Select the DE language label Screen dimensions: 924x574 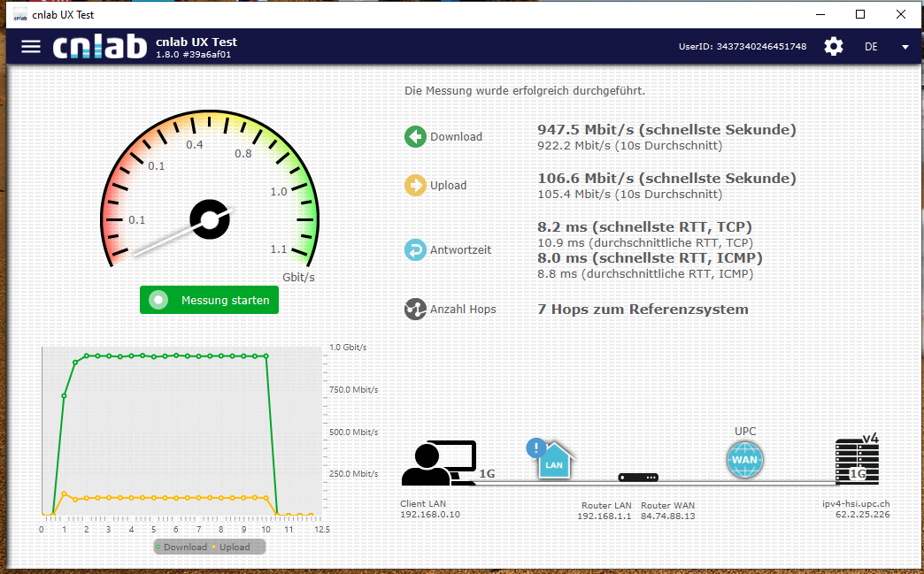tap(871, 47)
